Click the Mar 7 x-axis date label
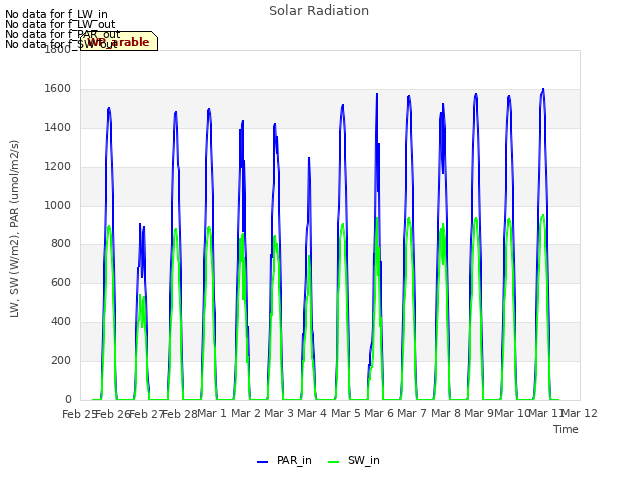 (412, 413)
